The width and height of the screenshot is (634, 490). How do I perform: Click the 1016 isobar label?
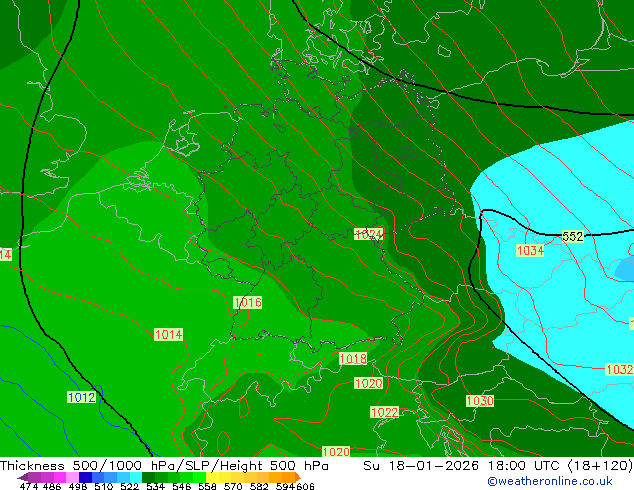pyautogui.click(x=247, y=302)
